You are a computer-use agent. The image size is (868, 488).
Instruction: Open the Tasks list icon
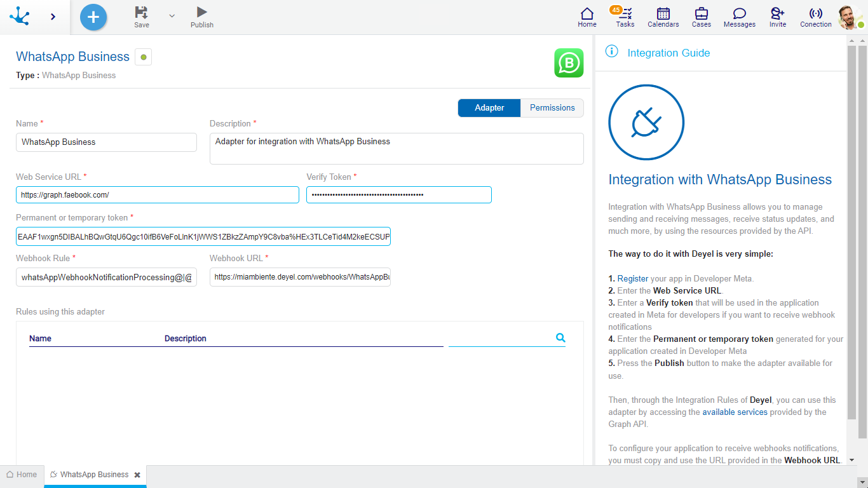625,14
